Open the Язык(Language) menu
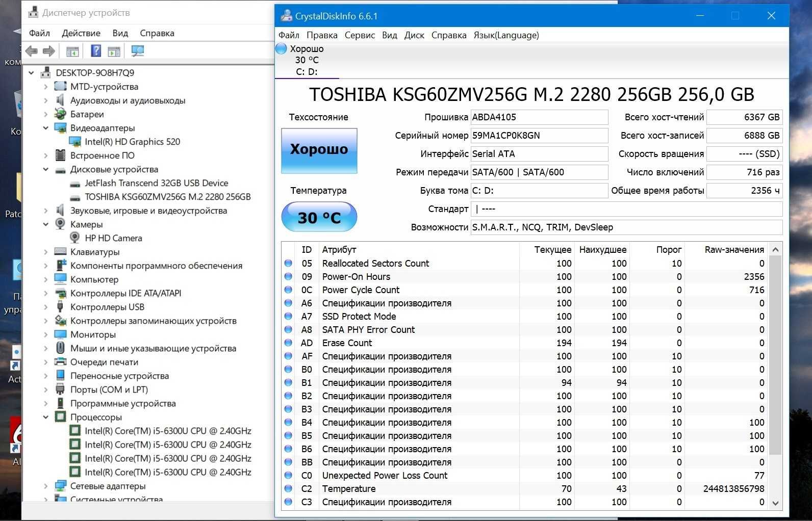 click(x=506, y=35)
